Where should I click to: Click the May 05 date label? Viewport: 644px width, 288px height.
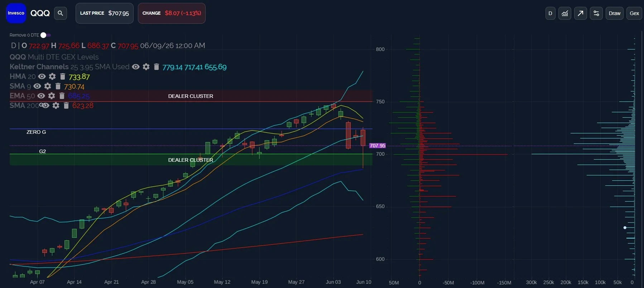[185, 282]
